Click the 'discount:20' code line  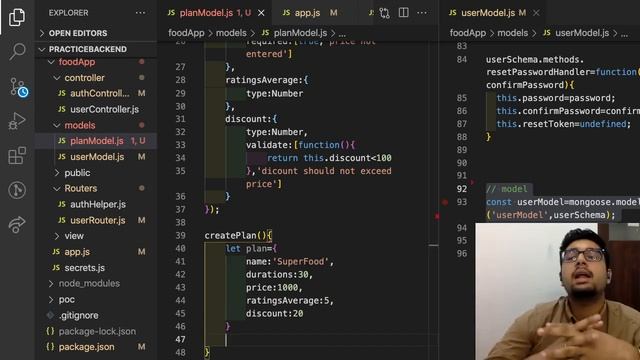coord(274,313)
